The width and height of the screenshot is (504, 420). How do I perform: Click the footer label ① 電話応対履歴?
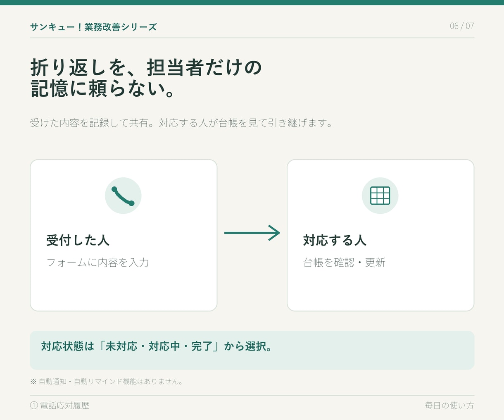pos(59,406)
